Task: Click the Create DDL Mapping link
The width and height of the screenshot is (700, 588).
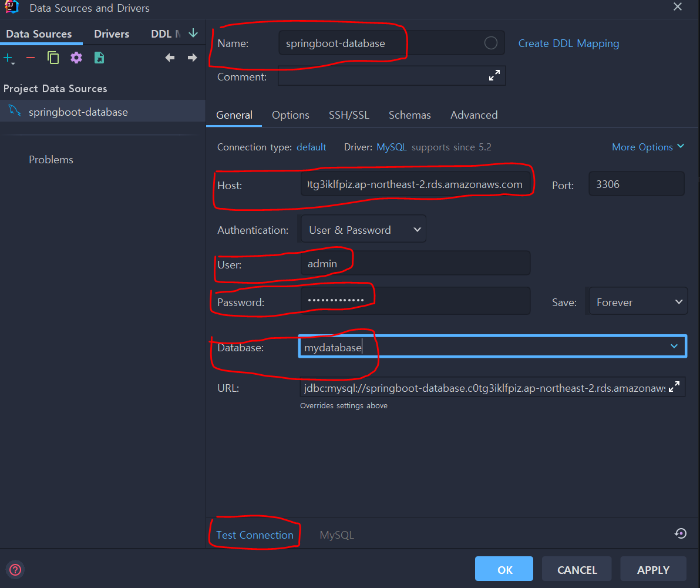Action: [x=568, y=43]
